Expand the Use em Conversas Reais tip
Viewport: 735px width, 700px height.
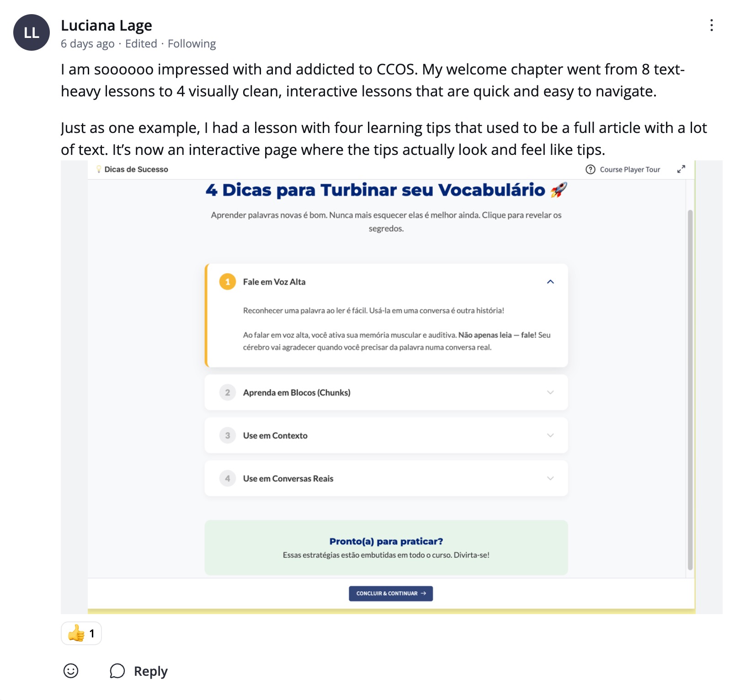[551, 478]
